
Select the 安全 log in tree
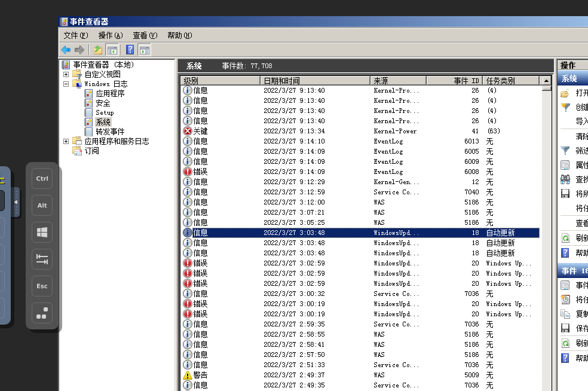pos(103,103)
